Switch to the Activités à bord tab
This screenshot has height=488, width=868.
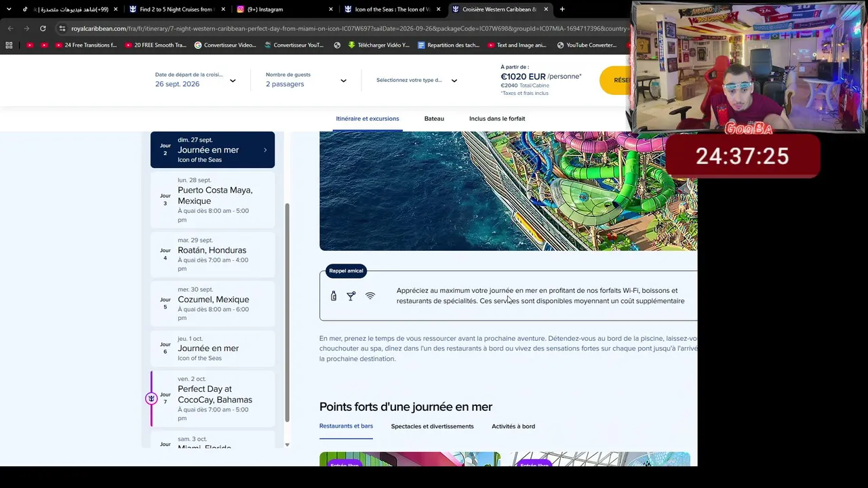click(513, 426)
